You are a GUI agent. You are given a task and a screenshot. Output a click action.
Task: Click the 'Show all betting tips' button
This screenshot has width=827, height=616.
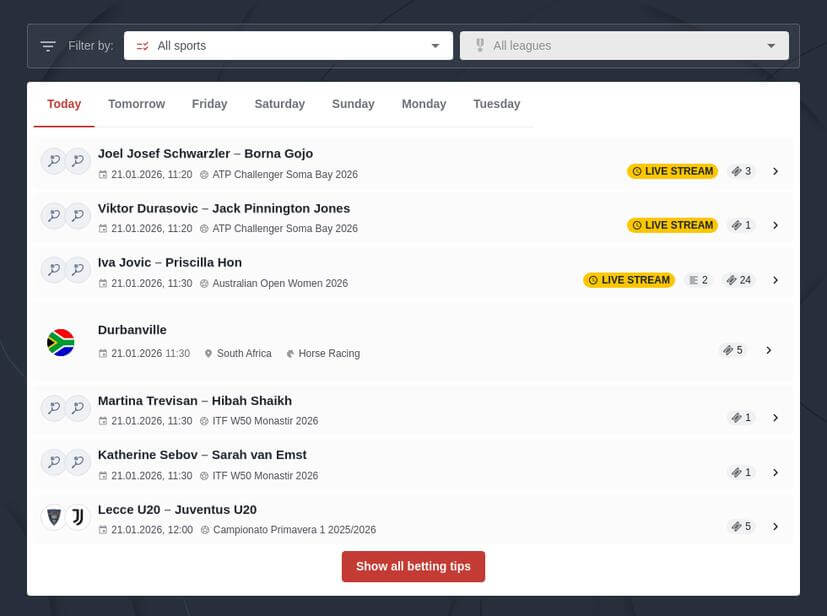[413, 565]
